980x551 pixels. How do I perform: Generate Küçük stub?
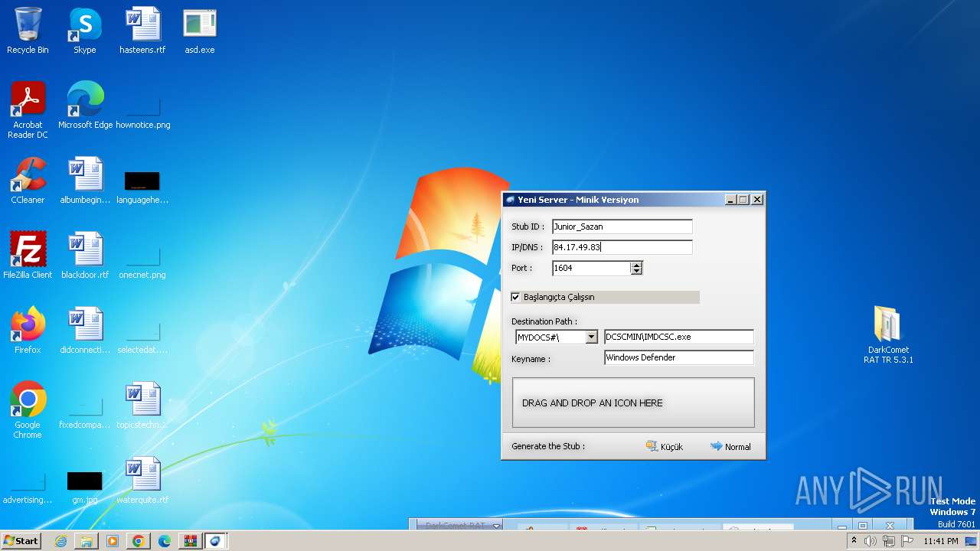coord(665,446)
